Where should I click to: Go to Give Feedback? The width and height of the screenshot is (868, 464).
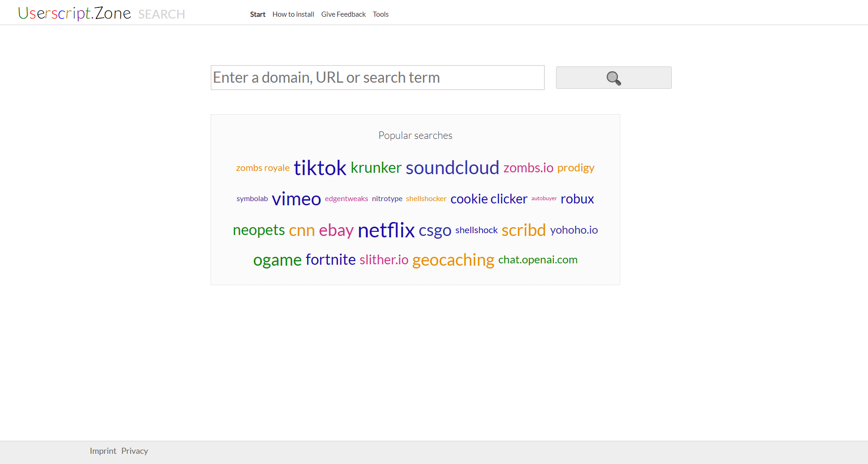[344, 14]
